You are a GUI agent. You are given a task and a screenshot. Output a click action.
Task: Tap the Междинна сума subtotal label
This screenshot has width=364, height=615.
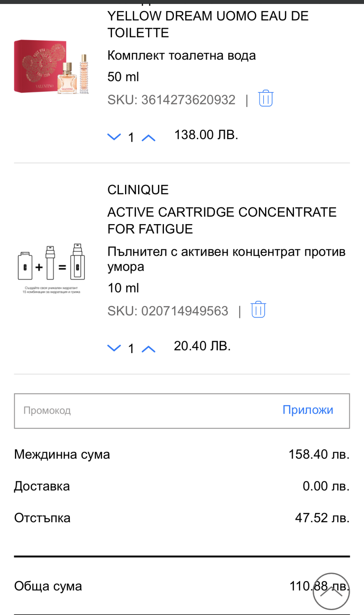tap(62, 454)
